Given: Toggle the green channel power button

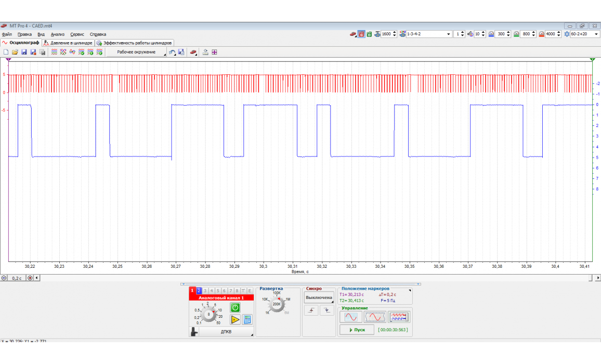Looking at the screenshot, I should pyautogui.click(x=236, y=308).
